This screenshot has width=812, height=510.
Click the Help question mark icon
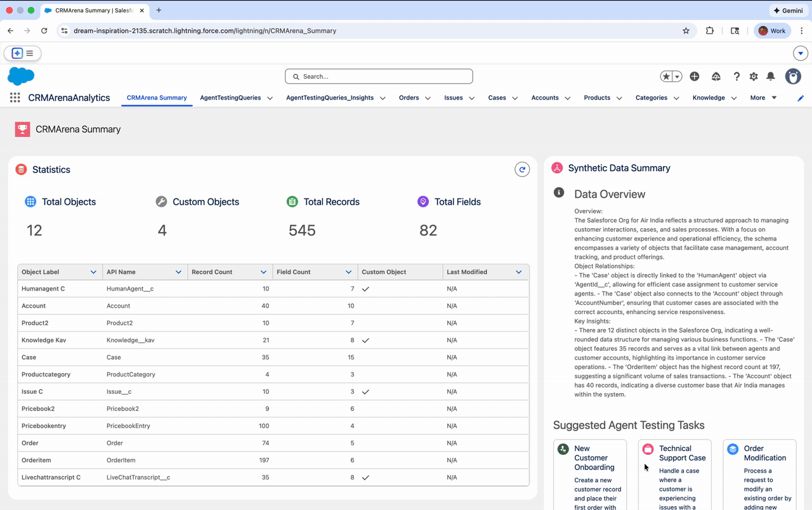coord(737,76)
